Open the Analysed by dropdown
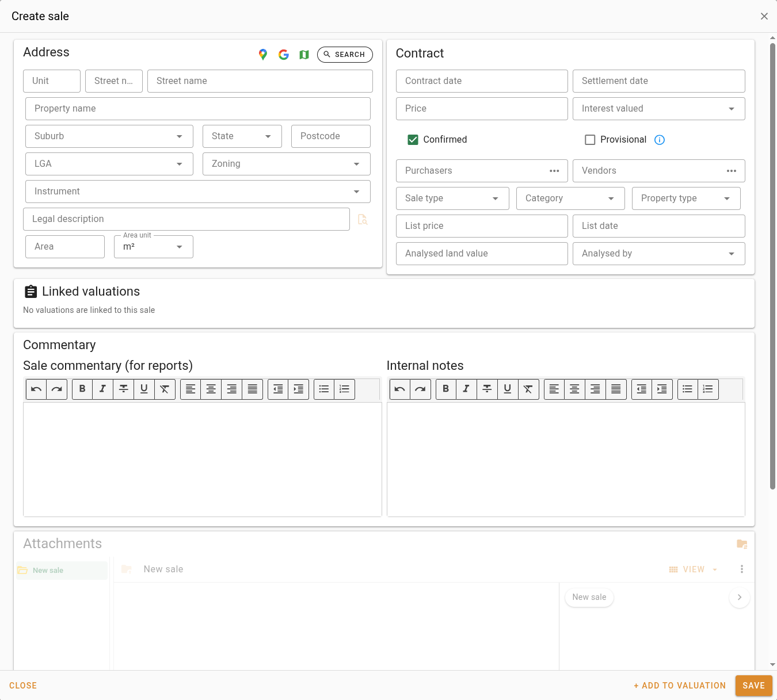The height and width of the screenshot is (700, 777). (x=659, y=254)
